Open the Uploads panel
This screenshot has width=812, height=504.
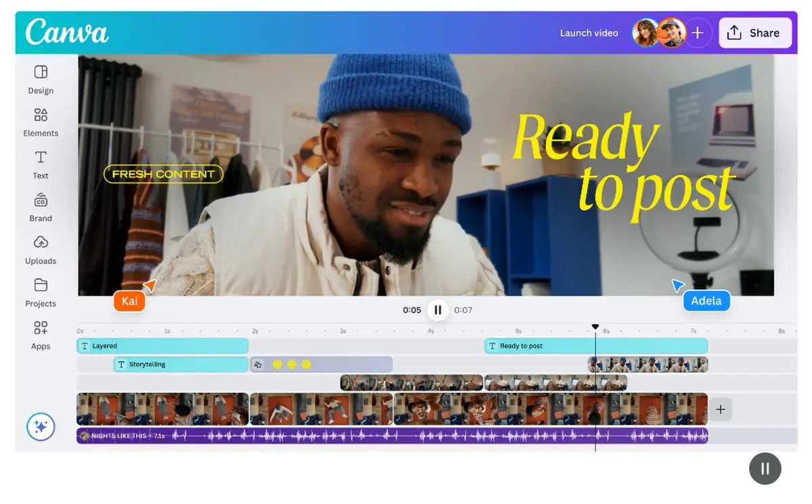point(40,250)
